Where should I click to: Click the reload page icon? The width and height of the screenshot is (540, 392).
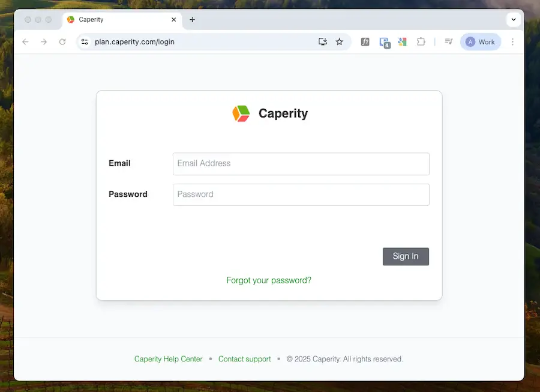point(62,42)
